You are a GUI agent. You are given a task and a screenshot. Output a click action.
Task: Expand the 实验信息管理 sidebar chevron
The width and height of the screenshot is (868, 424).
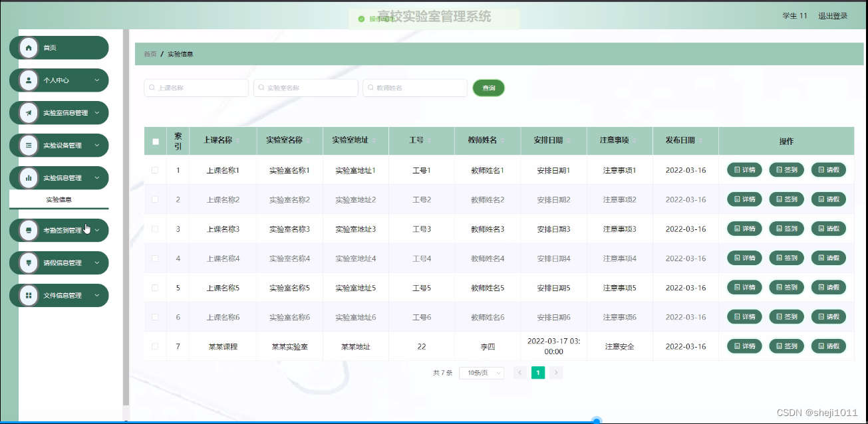(98, 177)
